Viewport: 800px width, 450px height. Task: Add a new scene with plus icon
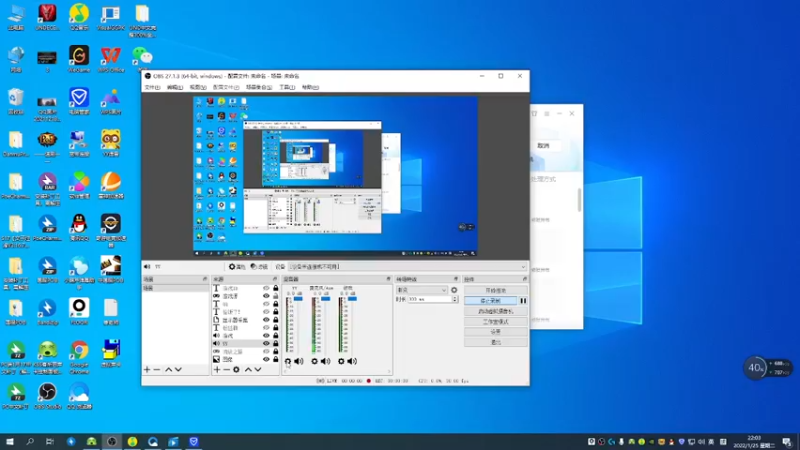pyautogui.click(x=147, y=369)
